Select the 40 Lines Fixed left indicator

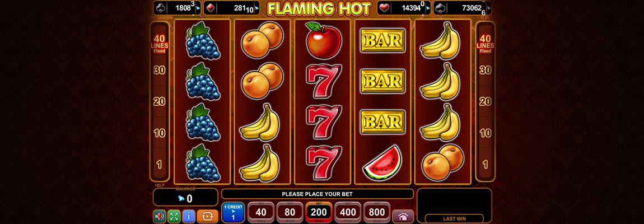(160, 44)
